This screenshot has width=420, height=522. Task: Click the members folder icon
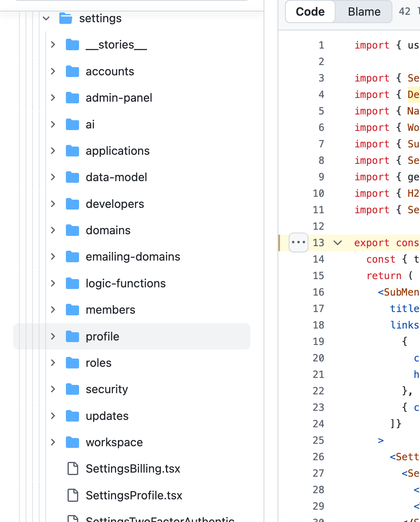tap(72, 310)
